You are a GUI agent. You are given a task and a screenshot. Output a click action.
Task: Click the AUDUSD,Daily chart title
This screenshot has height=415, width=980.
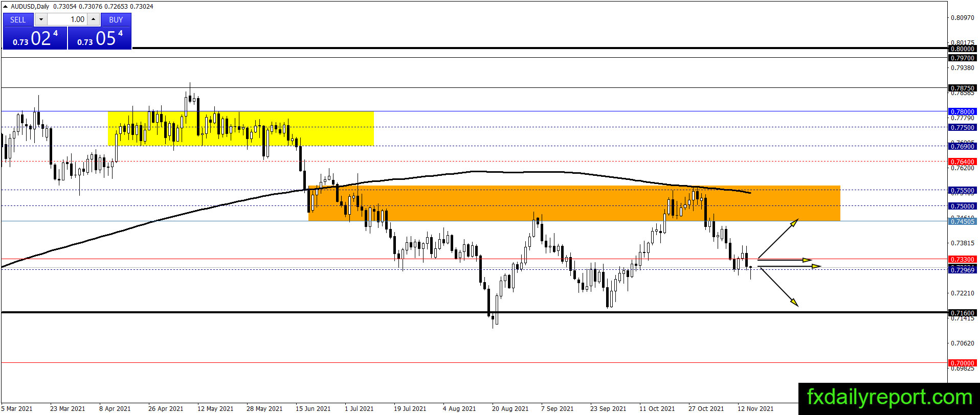[x=30, y=7]
